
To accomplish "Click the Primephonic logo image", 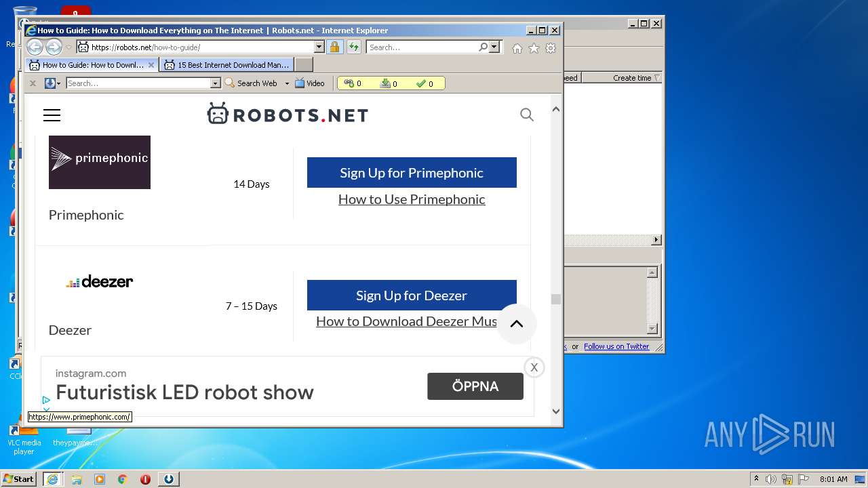I will point(100,162).
